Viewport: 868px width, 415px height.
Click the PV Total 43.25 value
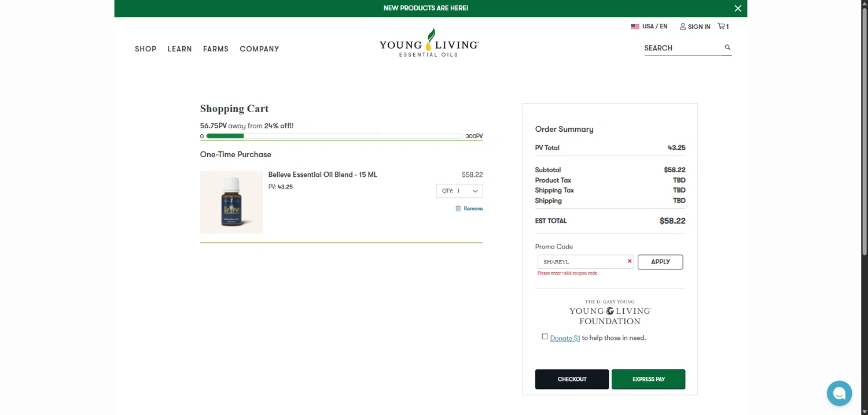pyautogui.click(x=676, y=148)
